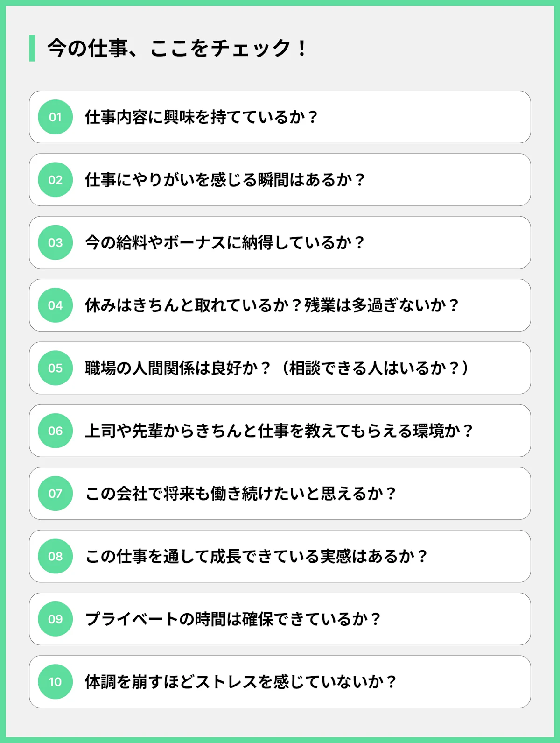560x743 pixels.
Task: Click the green 07 number badge
Action: tap(55, 494)
